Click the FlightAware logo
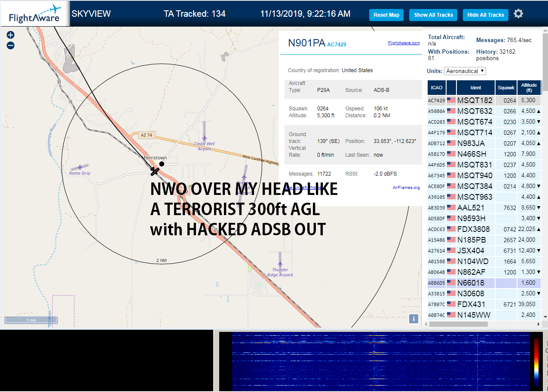548x392 pixels. click(35, 14)
